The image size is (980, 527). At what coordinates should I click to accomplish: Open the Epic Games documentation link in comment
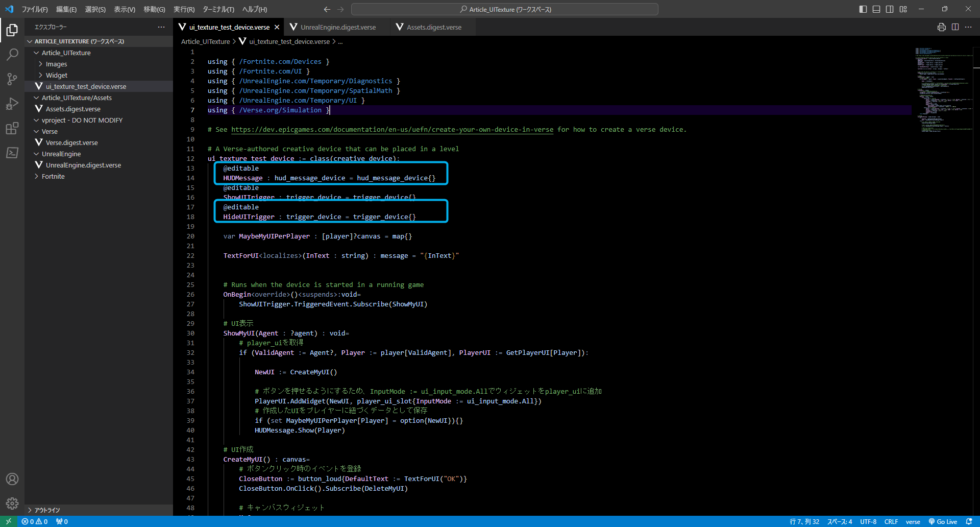pos(392,130)
